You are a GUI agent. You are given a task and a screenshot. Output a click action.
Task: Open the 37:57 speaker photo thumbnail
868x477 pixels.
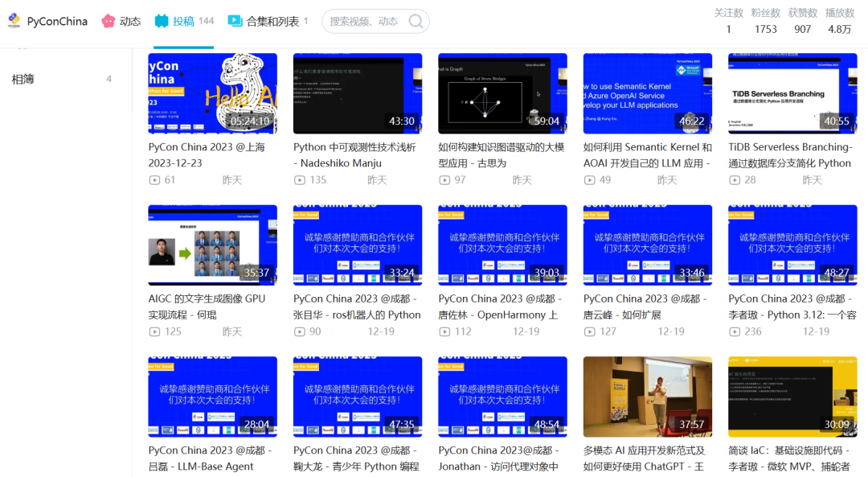pos(648,397)
